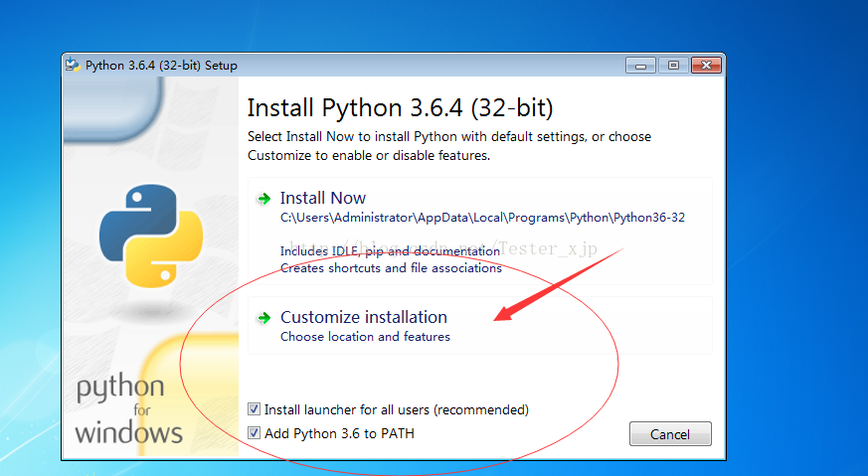The width and height of the screenshot is (868, 476).
Task: Click the 'Install Python 3.6.4 (32-bit)' heading
Action: click(x=401, y=107)
